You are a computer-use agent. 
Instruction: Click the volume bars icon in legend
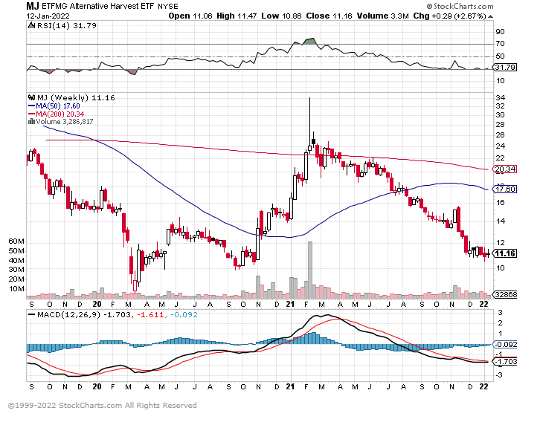(x=31, y=121)
